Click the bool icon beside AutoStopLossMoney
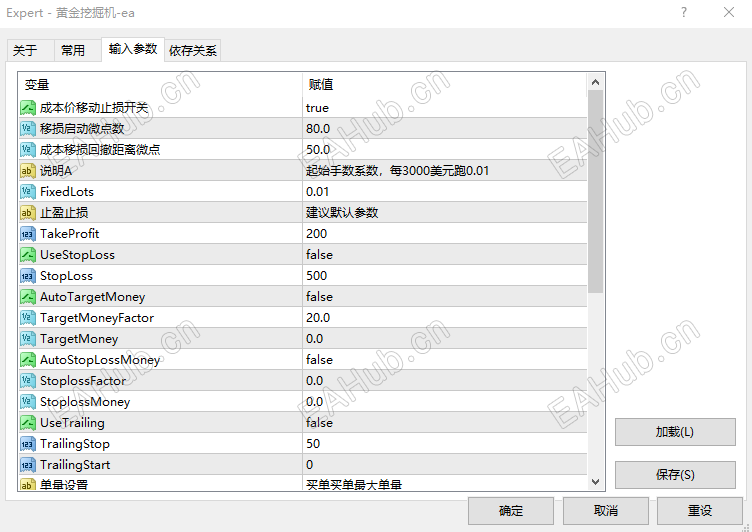This screenshot has width=752, height=532. point(28,360)
